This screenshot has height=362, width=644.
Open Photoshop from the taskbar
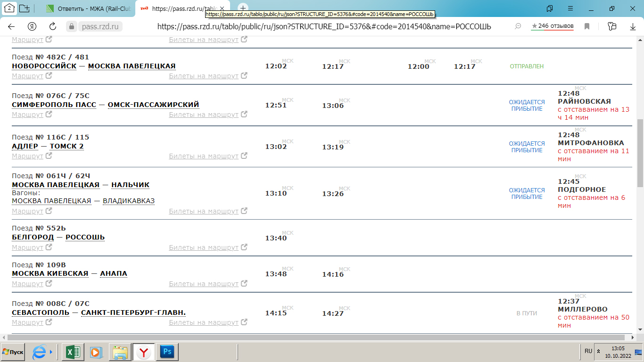click(167, 352)
